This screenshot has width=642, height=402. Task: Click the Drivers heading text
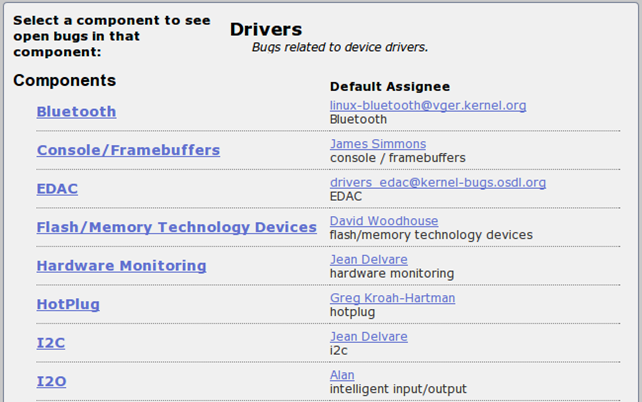(265, 30)
